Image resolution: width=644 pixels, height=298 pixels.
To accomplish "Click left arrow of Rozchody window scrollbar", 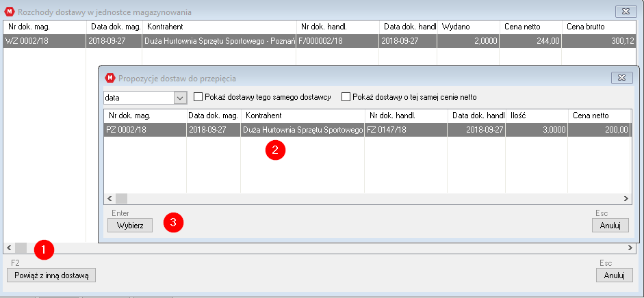I will (x=9, y=247).
